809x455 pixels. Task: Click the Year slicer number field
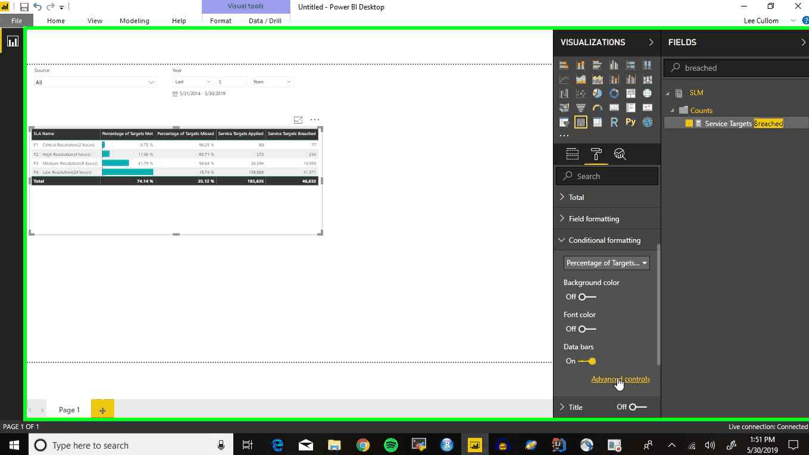tap(231, 82)
